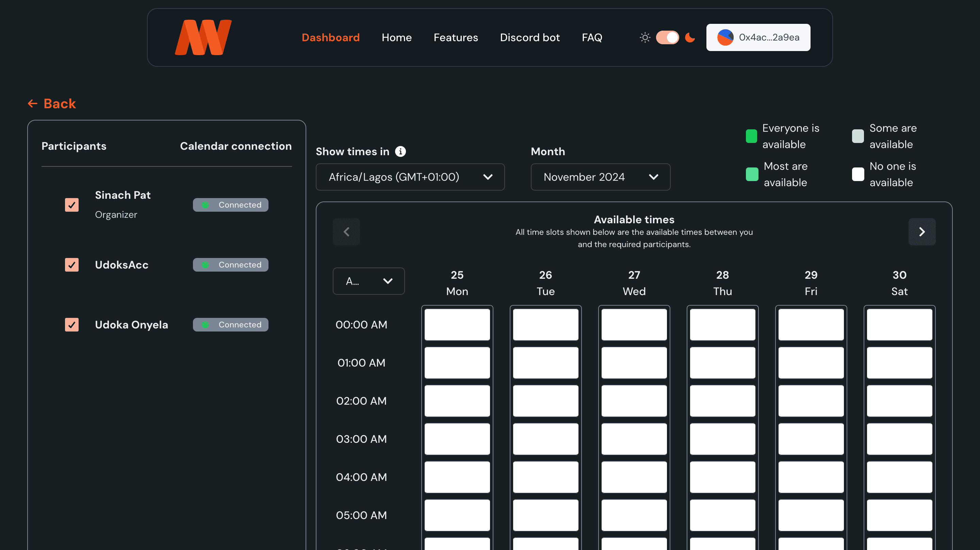
Task: Go to next week with right chevron
Action: point(922,231)
